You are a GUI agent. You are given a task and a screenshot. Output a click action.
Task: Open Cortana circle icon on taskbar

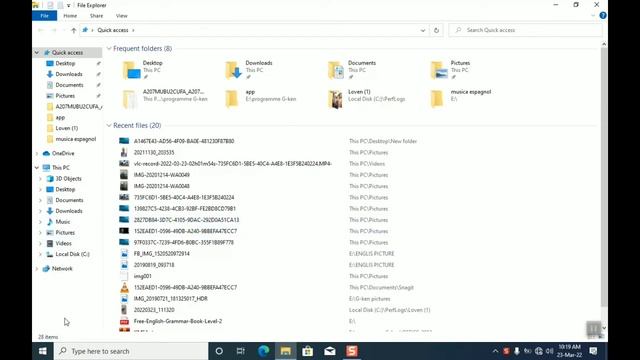point(219,351)
